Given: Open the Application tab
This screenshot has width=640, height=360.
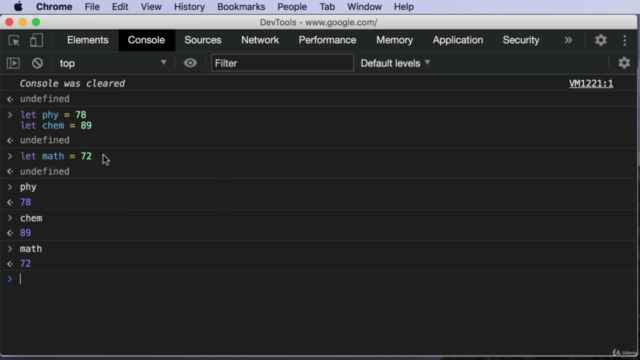Looking at the screenshot, I should click(x=458, y=40).
